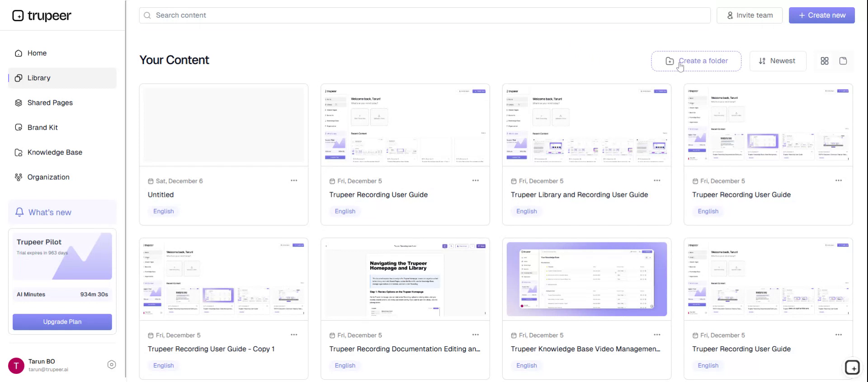The height and width of the screenshot is (382, 868).
Task: Switch to folder view icon
Action: [843, 61]
